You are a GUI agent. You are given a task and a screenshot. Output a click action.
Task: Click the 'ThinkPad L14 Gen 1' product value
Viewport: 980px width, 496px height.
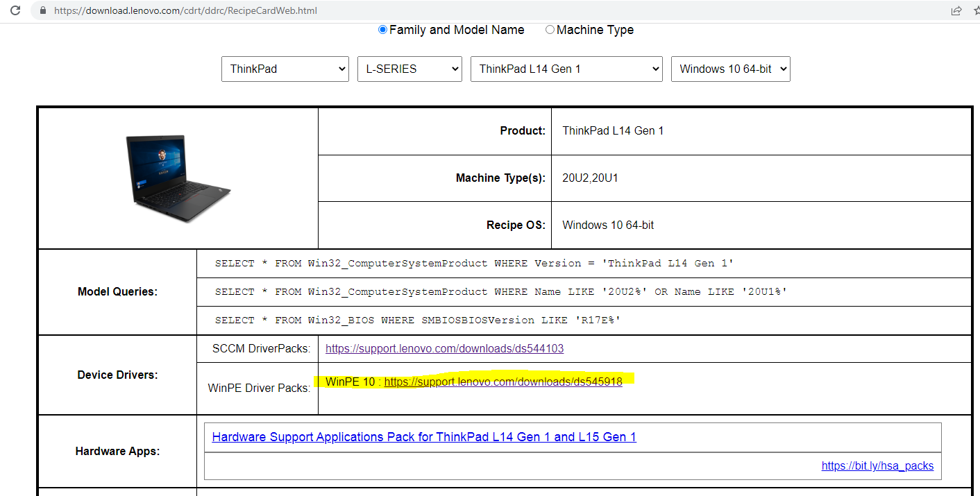click(613, 130)
